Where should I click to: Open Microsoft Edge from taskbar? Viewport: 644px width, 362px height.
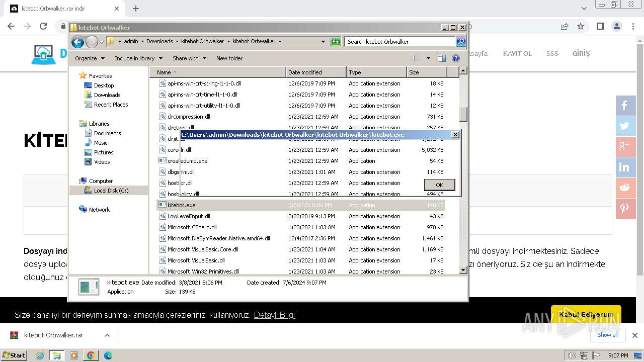(x=108, y=355)
